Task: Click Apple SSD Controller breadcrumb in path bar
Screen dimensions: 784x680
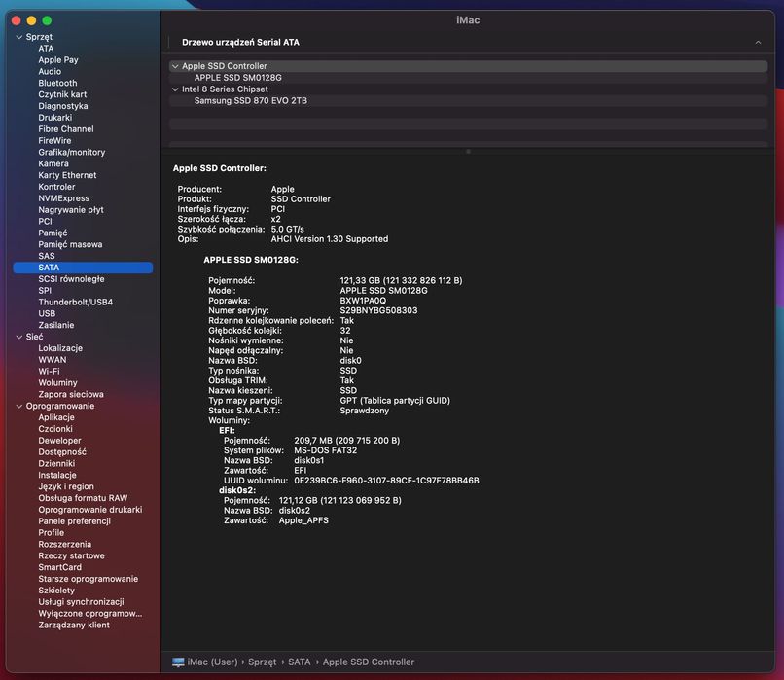Action: [x=369, y=662]
